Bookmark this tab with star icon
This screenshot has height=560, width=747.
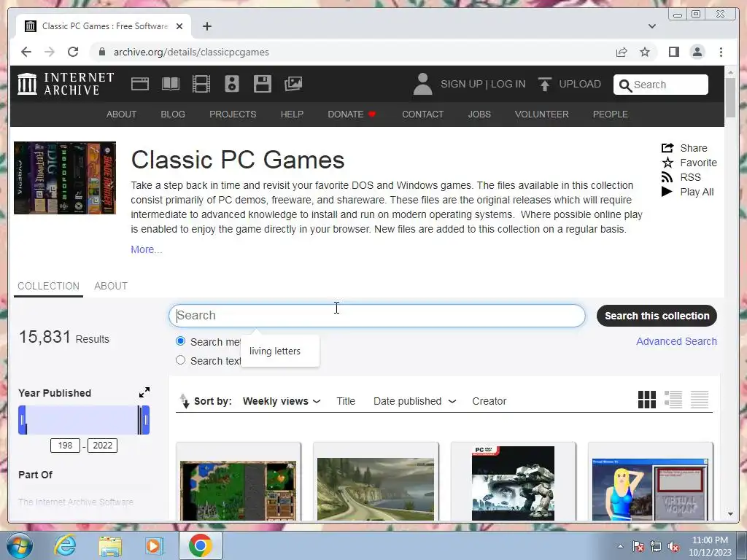(x=645, y=52)
